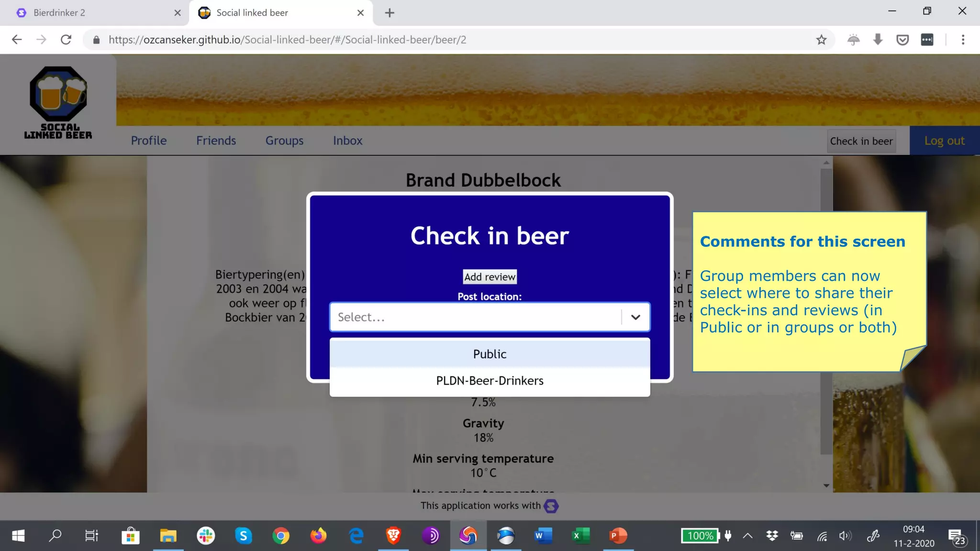Screen dimensions: 980x551
Task: Click the beer page scrollbar thumb
Action: [x=826, y=311]
